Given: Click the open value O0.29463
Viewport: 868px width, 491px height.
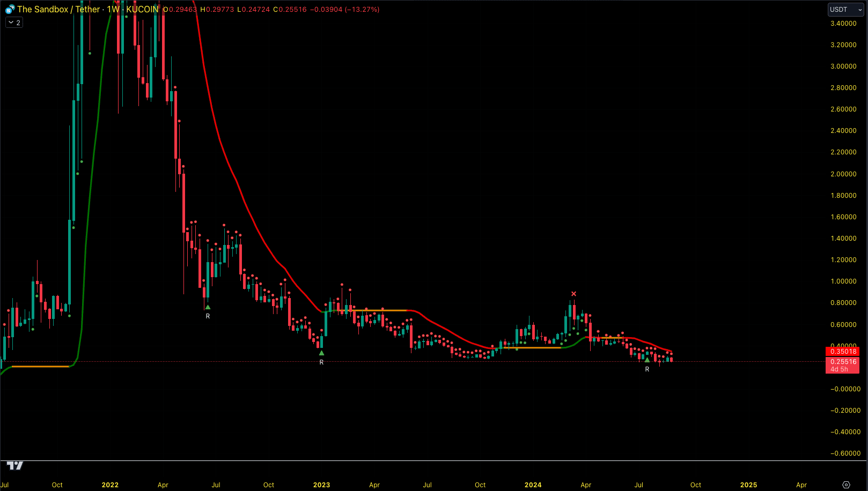Looking at the screenshot, I should point(180,10).
